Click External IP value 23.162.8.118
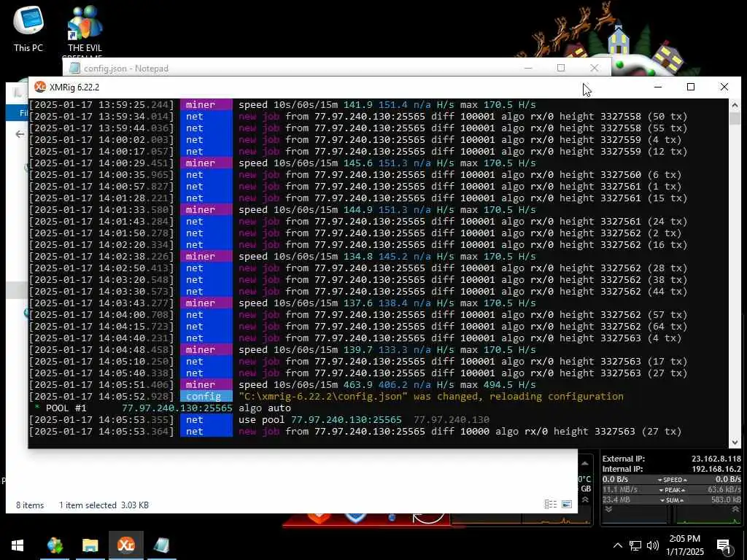Viewport: 747px width, 560px height. [716, 459]
